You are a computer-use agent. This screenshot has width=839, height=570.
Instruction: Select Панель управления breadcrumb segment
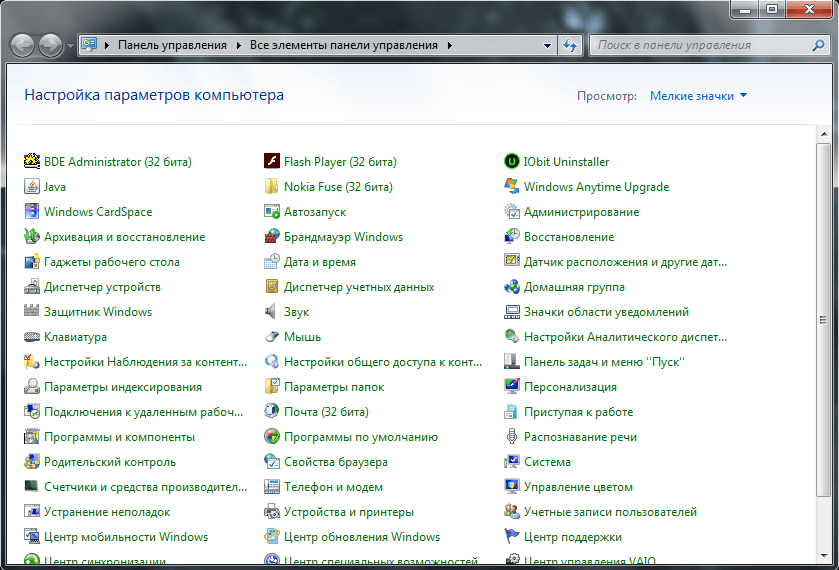[x=172, y=45]
